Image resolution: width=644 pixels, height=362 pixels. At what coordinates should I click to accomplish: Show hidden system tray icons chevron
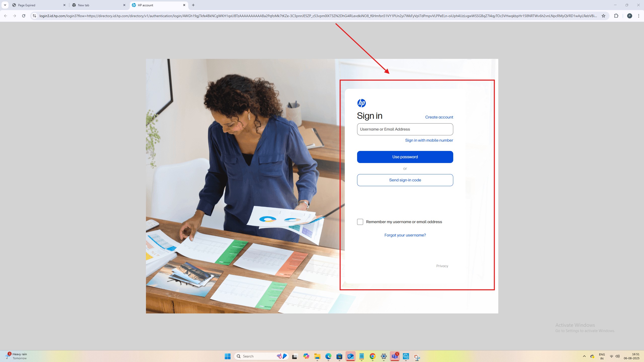tap(584, 356)
